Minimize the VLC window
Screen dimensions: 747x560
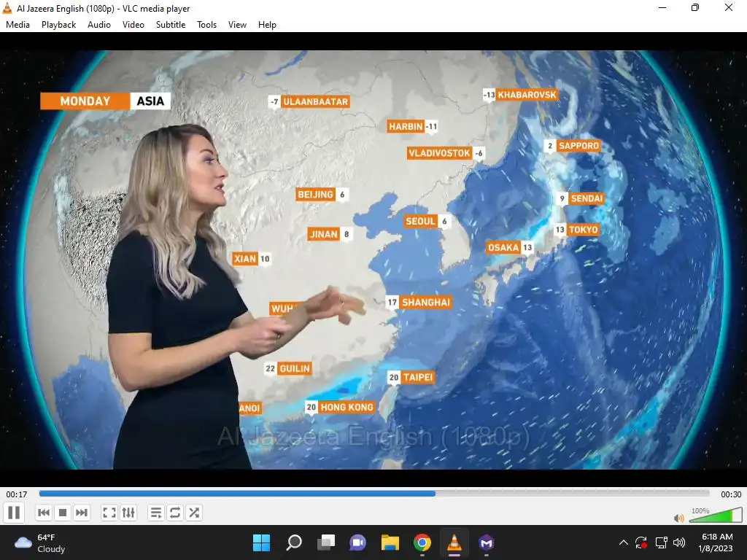[662, 7]
